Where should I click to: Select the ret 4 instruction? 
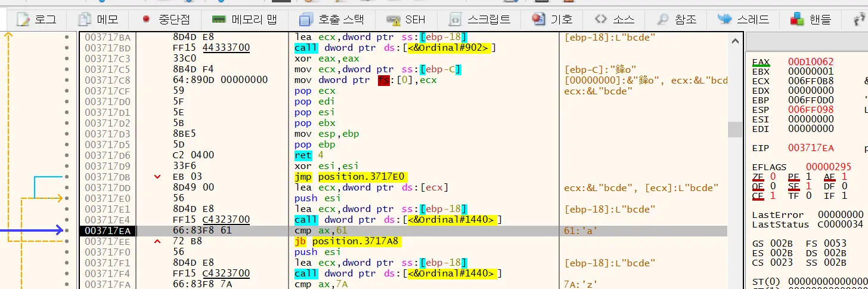click(309, 155)
